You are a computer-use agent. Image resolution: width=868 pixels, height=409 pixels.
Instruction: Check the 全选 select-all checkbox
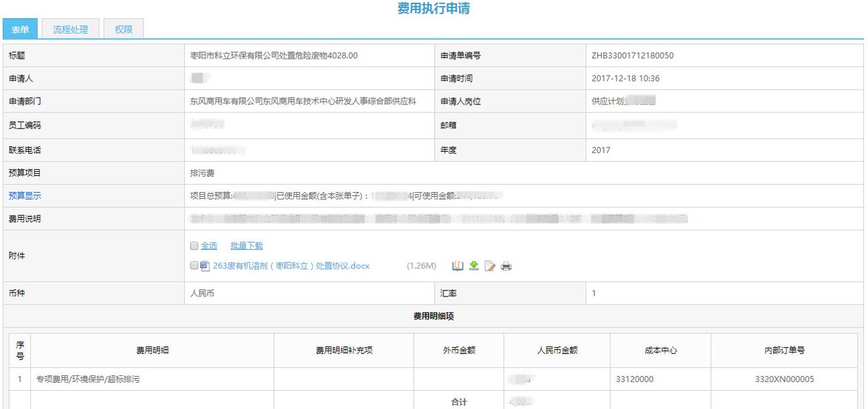[194, 246]
